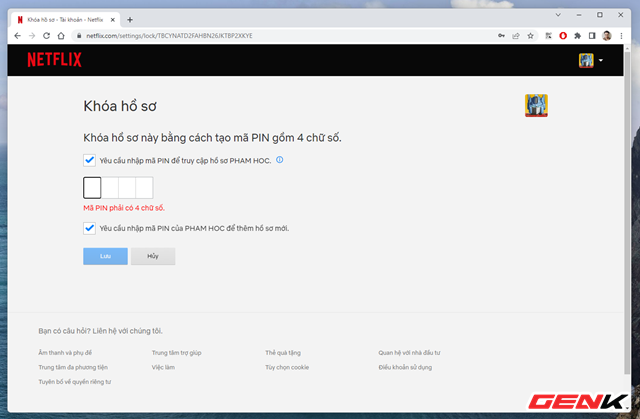Toggle the browser side panel
Screen dimensions: 640x419
[592, 36]
